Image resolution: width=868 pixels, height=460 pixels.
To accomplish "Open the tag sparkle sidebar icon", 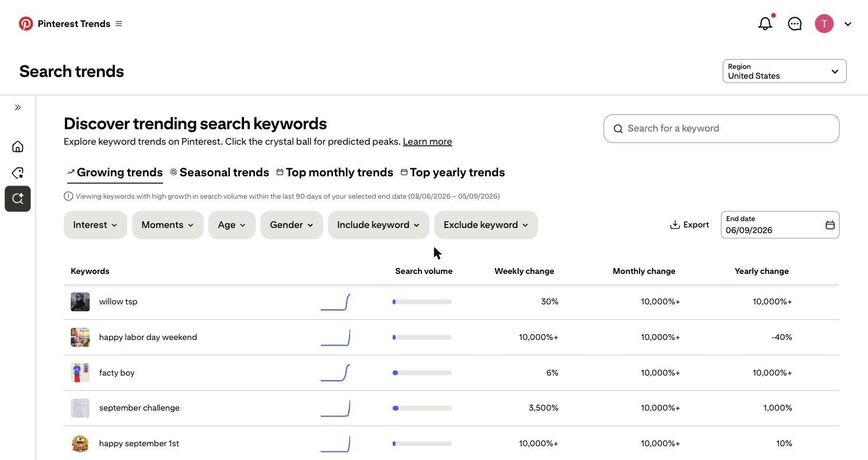I will click(x=18, y=173).
